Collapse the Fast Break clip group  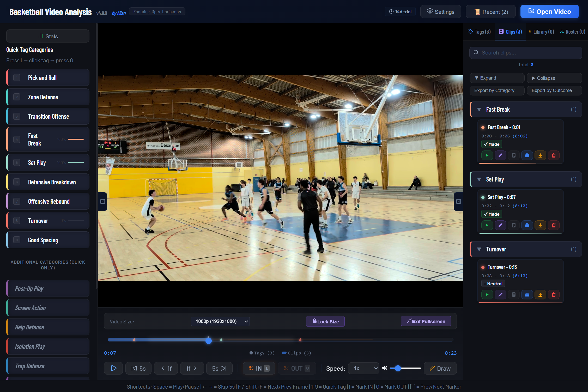479,109
